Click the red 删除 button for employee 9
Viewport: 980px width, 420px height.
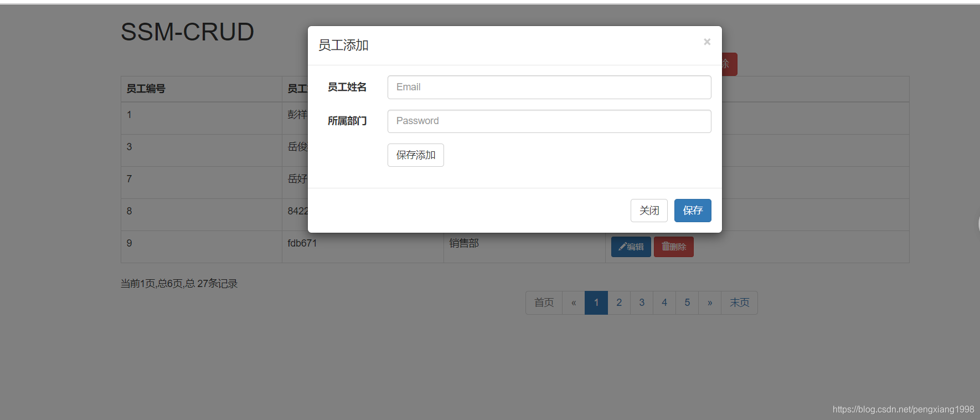point(674,247)
